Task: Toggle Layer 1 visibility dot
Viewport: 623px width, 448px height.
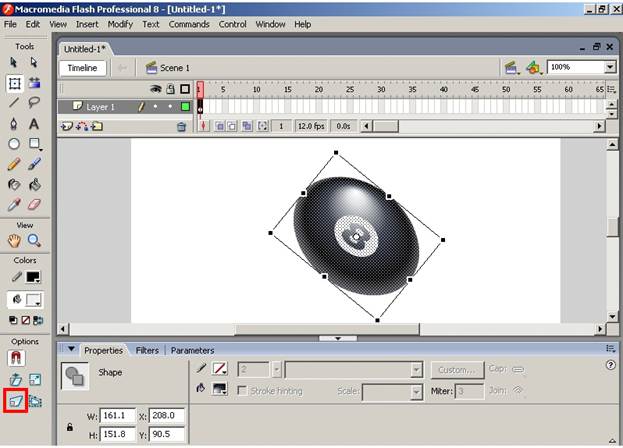Action: [155, 106]
